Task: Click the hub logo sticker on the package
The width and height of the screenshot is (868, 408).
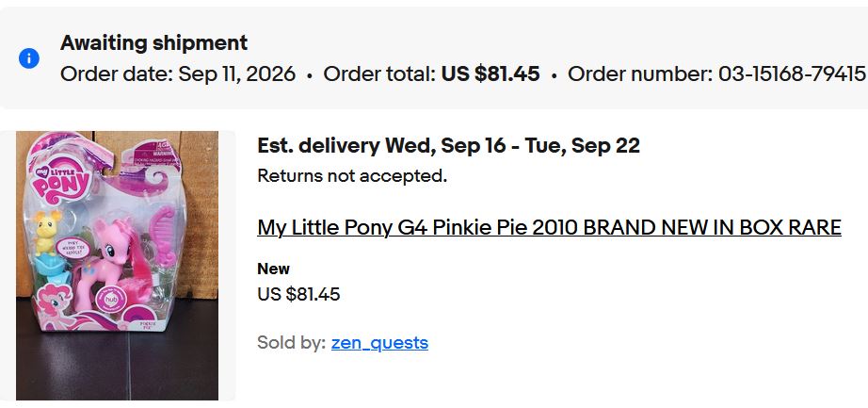Action: pos(109,301)
